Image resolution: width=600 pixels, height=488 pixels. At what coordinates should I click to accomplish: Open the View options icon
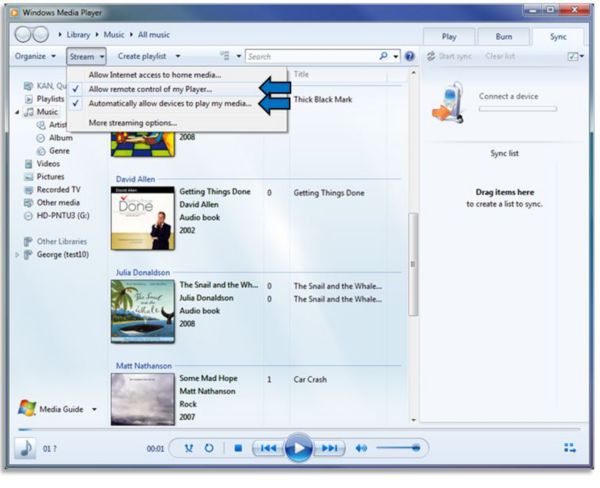[225, 56]
